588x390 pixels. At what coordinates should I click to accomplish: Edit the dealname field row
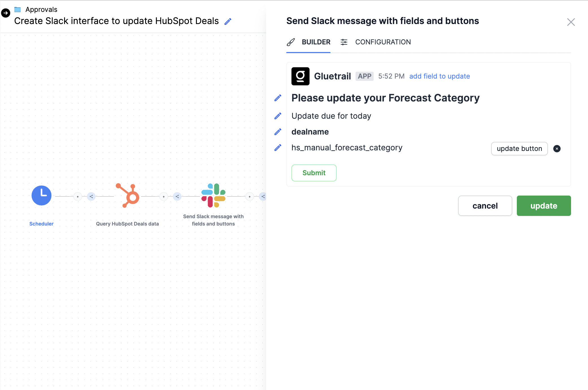pyautogui.click(x=278, y=132)
